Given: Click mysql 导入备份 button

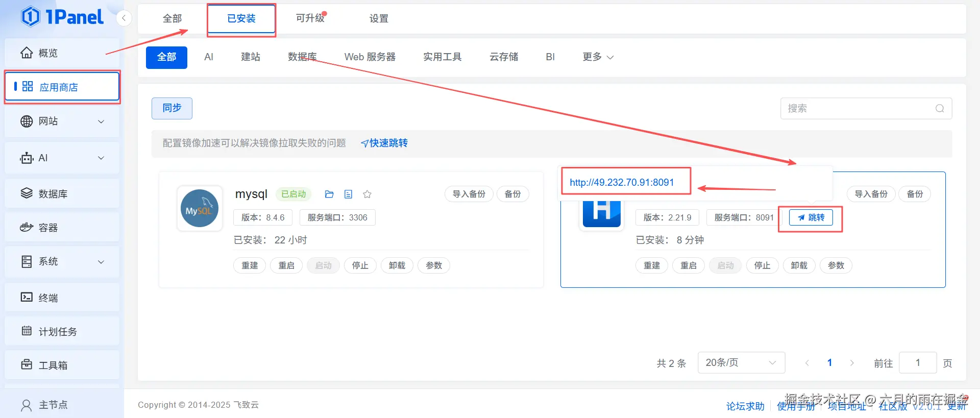Looking at the screenshot, I should 469,194.
